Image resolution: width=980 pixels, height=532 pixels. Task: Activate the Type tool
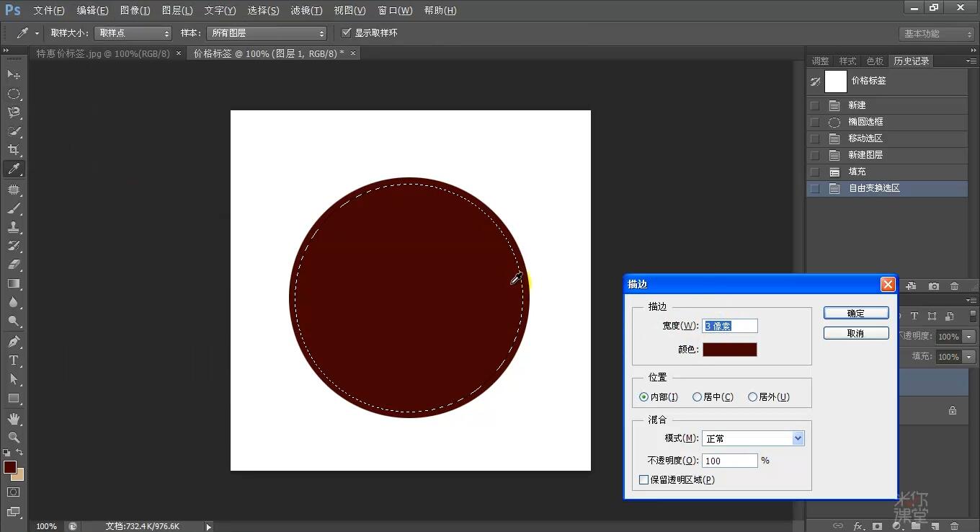click(13, 359)
